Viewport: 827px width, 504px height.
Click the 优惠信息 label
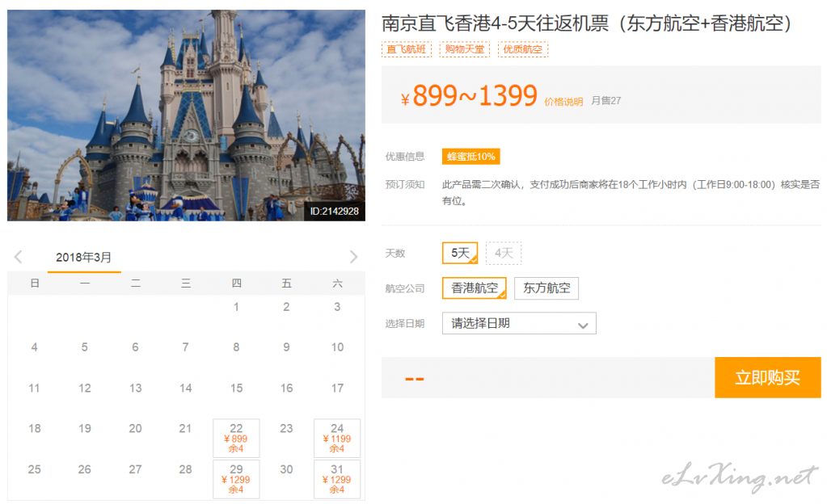[x=404, y=157]
